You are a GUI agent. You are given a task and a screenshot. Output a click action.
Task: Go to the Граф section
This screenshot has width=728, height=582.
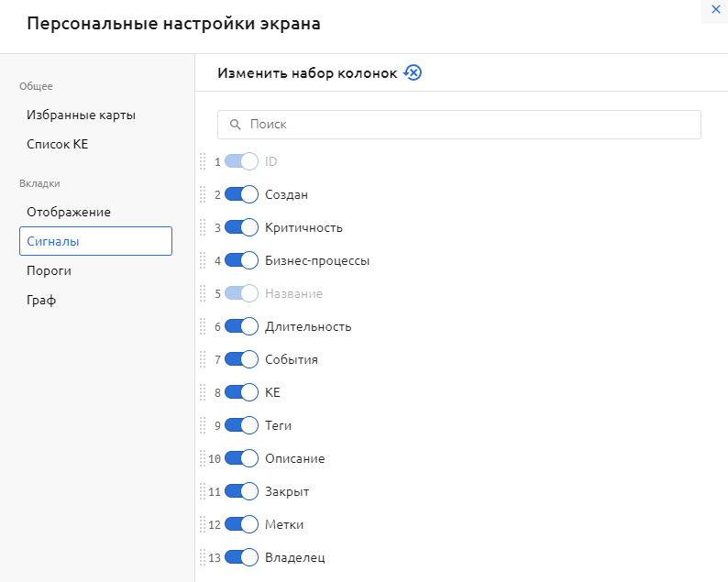(x=42, y=300)
